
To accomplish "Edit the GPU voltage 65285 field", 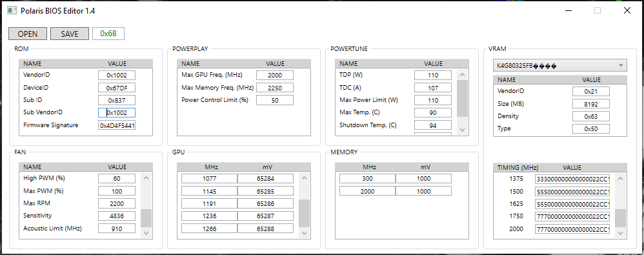I will 266,191.
